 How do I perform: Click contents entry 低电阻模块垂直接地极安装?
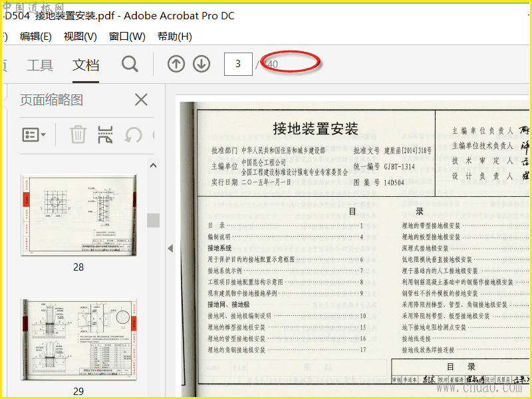pyautogui.click(x=437, y=259)
